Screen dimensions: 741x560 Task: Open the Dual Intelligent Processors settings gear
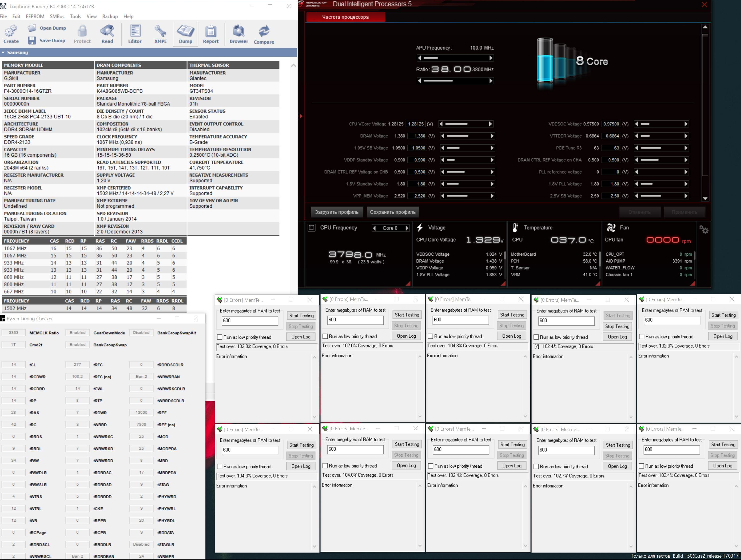coord(703,230)
